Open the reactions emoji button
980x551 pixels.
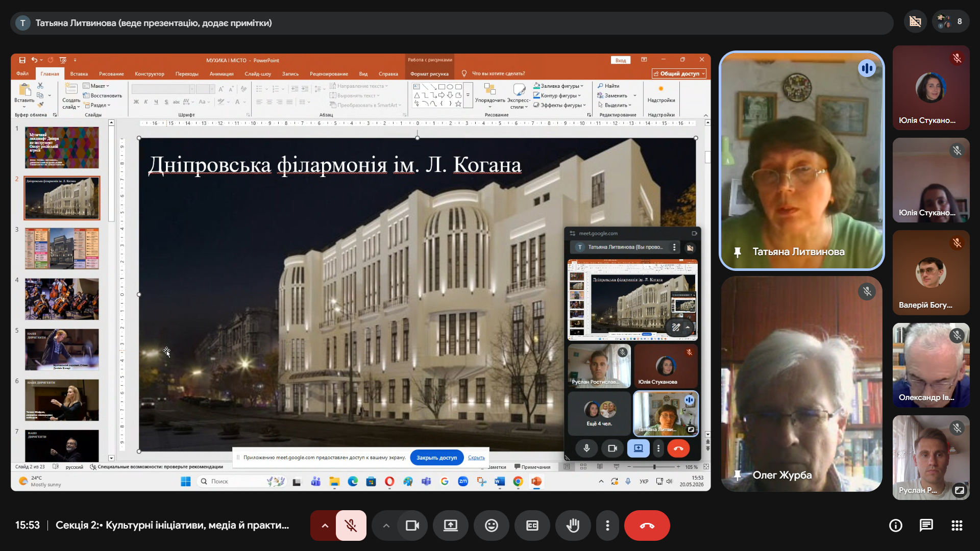pyautogui.click(x=491, y=525)
